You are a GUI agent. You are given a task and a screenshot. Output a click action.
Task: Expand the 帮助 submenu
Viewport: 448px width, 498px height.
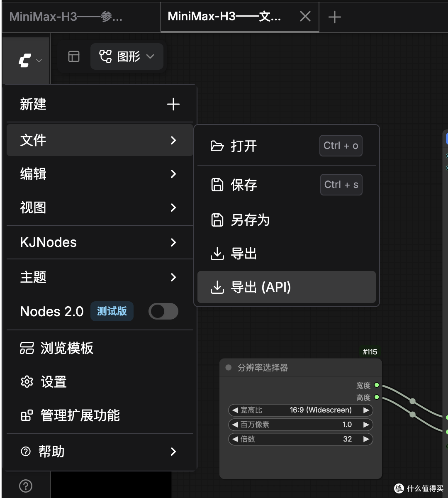(100, 452)
